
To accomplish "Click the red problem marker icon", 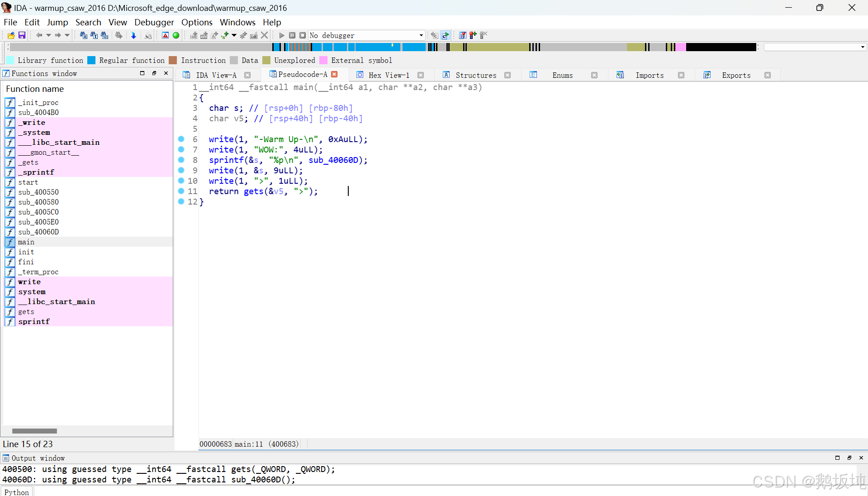I will click(x=165, y=35).
